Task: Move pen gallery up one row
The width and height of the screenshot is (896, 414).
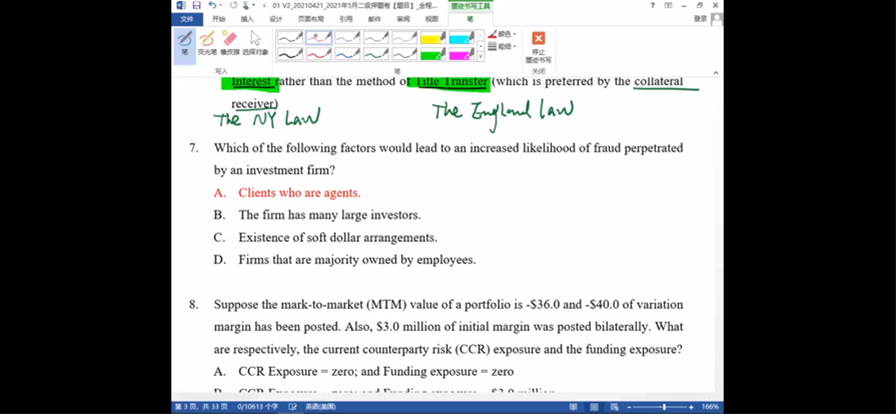Action: click(480, 35)
